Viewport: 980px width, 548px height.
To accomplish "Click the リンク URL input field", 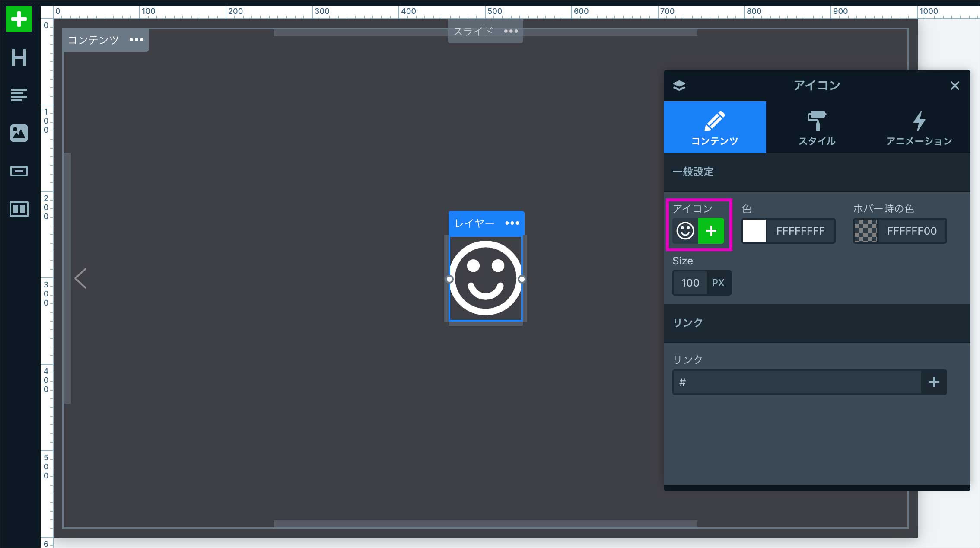I will [797, 382].
